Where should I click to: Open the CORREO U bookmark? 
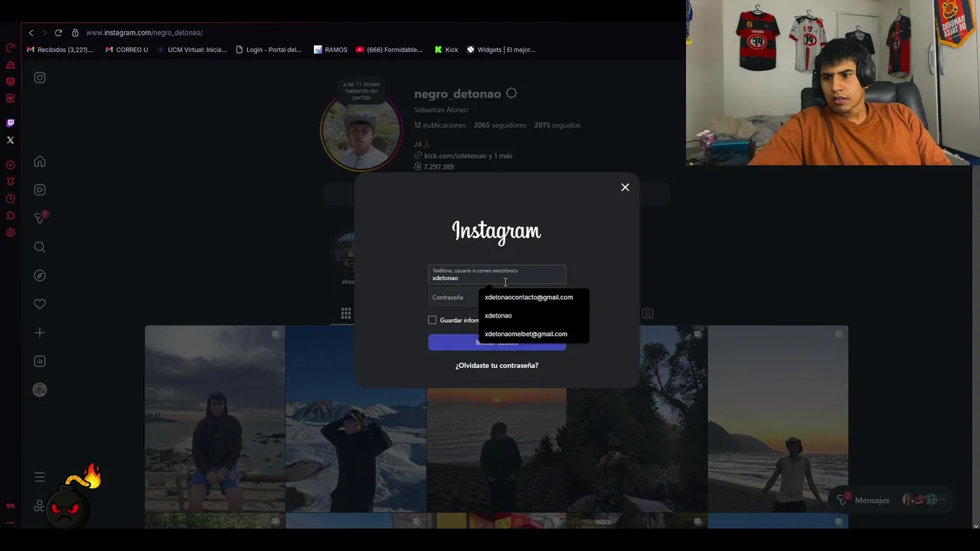click(126, 50)
